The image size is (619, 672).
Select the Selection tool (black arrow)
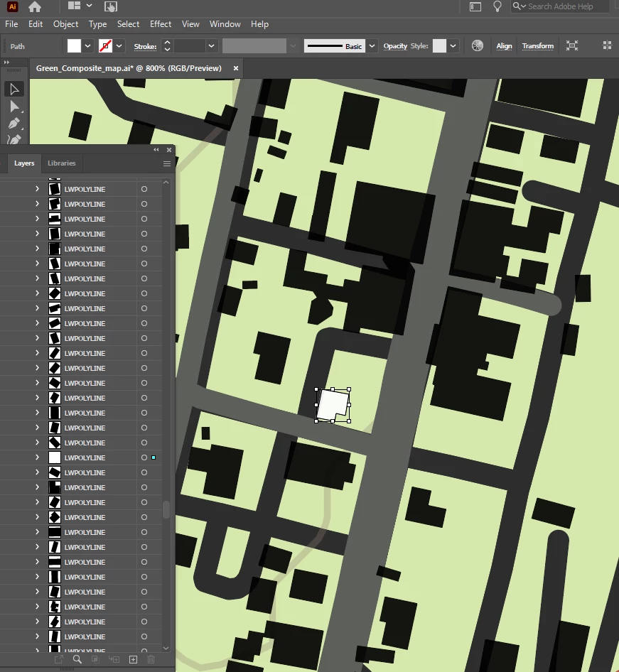[14, 89]
